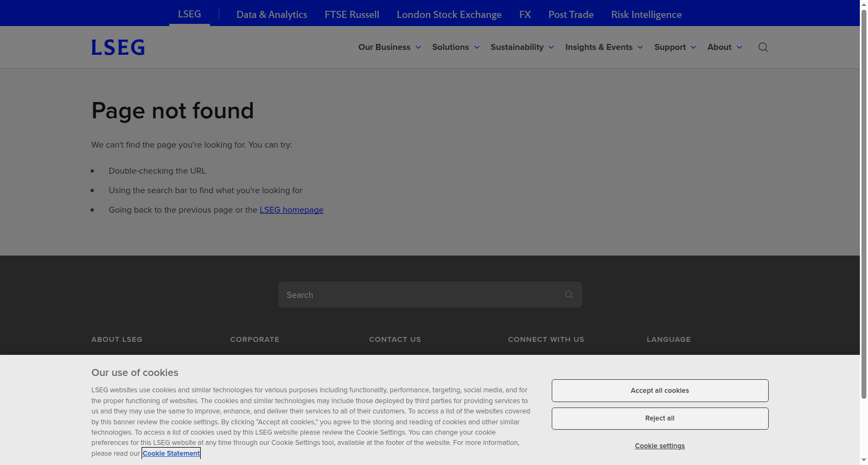Image resolution: width=868 pixels, height=465 pixels.
Task: Expand Insights & Events menu
Action: pos(604,47)
